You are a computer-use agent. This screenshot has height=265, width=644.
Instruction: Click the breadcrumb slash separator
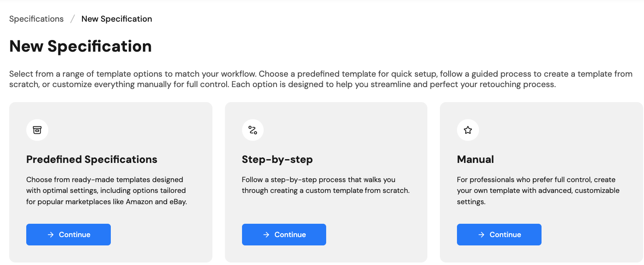72,19
